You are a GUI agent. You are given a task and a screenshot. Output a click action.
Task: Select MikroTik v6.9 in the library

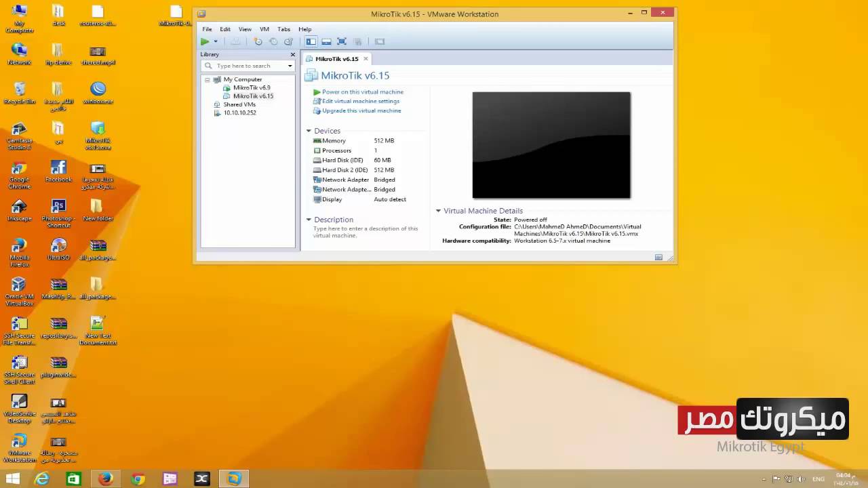(252, 87)
